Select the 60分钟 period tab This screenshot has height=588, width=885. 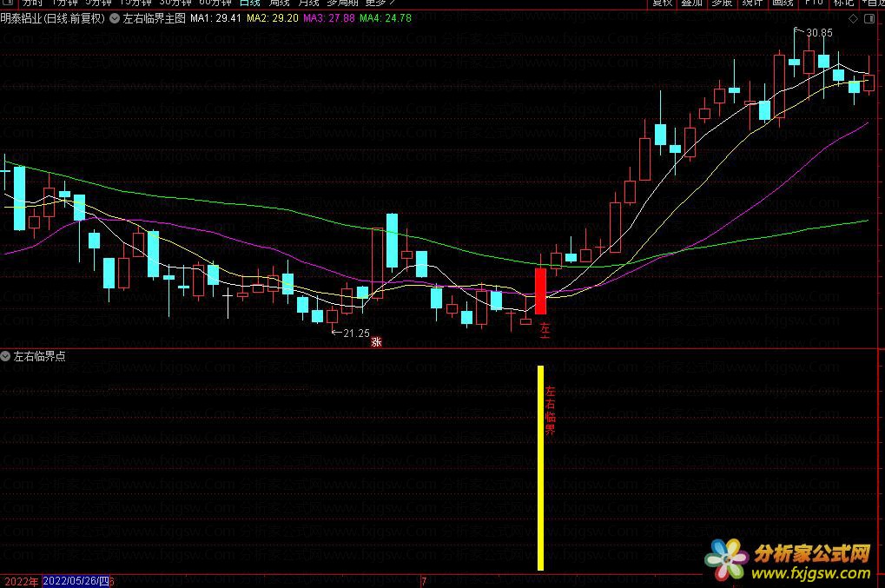pos(215,3)
